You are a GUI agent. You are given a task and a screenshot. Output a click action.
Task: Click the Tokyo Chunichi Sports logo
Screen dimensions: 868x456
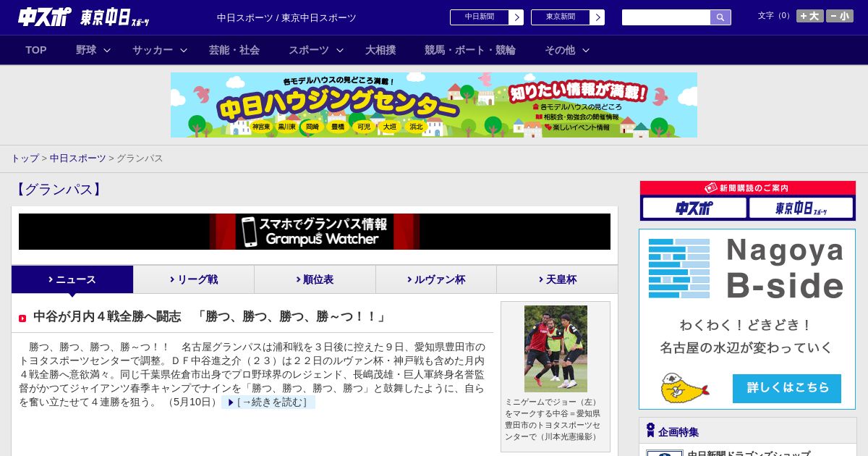coord(115,17)
